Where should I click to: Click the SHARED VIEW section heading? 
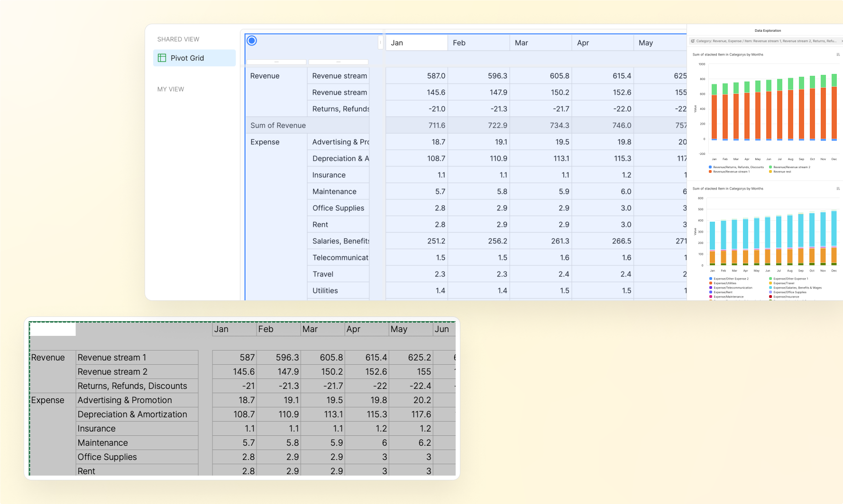click(178, 39)
